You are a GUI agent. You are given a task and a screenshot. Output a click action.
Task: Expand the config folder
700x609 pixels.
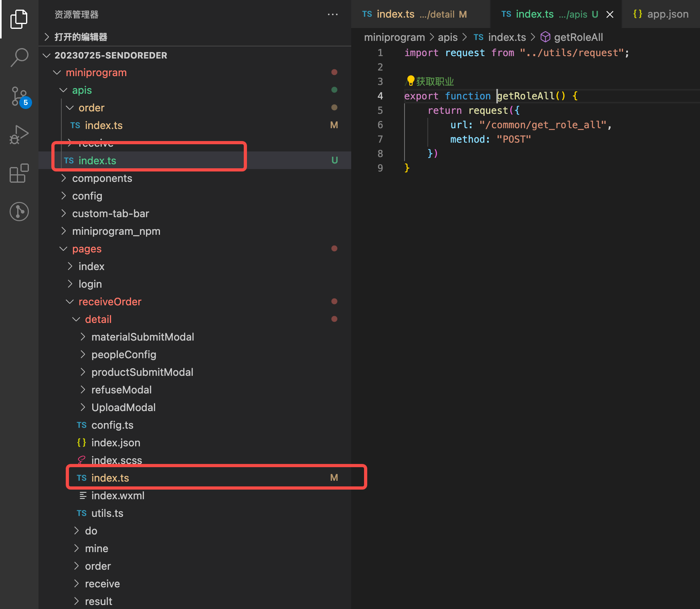[195, 196]
